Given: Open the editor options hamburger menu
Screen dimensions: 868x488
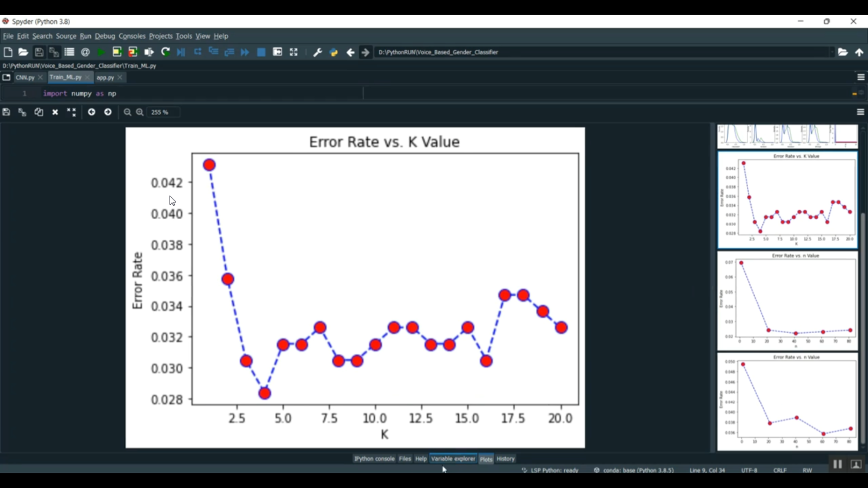Looking at the screenshot, I should tap(860, 76).
